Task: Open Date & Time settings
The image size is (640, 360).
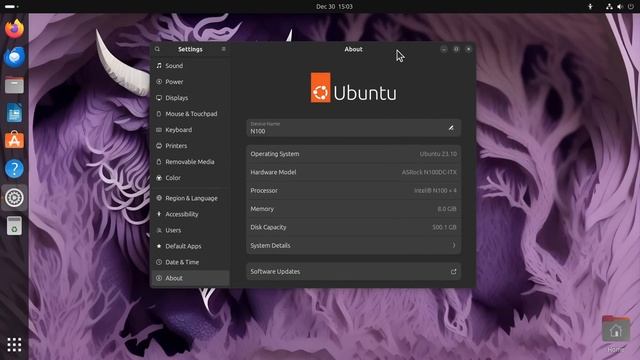Action: pos(190,262)
